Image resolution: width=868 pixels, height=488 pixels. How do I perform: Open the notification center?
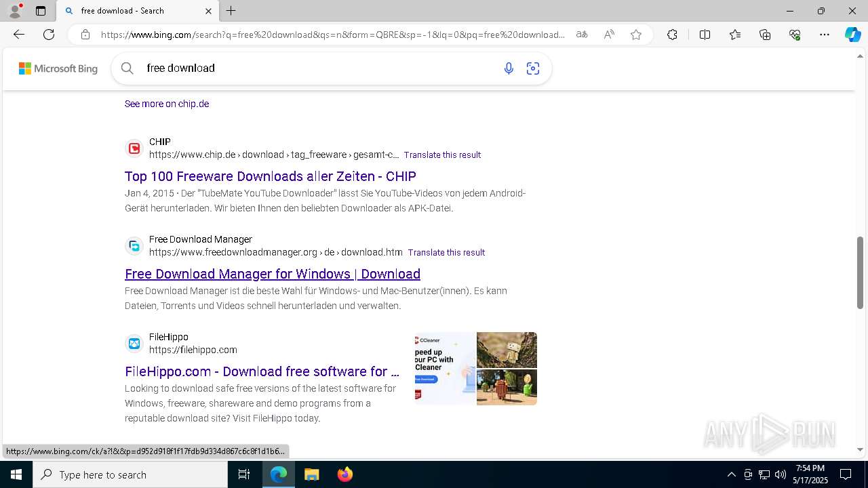click(846, 474)
